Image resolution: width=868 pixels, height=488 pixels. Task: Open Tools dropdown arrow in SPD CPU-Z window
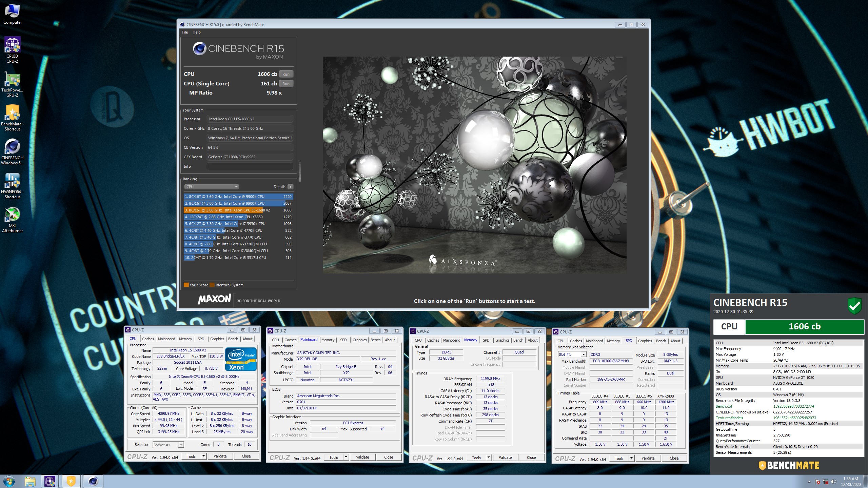click(631, 458)
